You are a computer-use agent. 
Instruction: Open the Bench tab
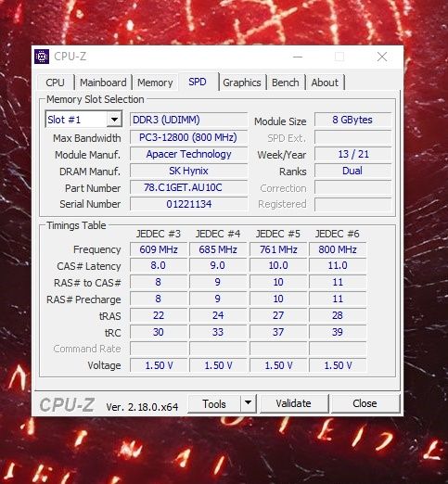pos(286,83)
